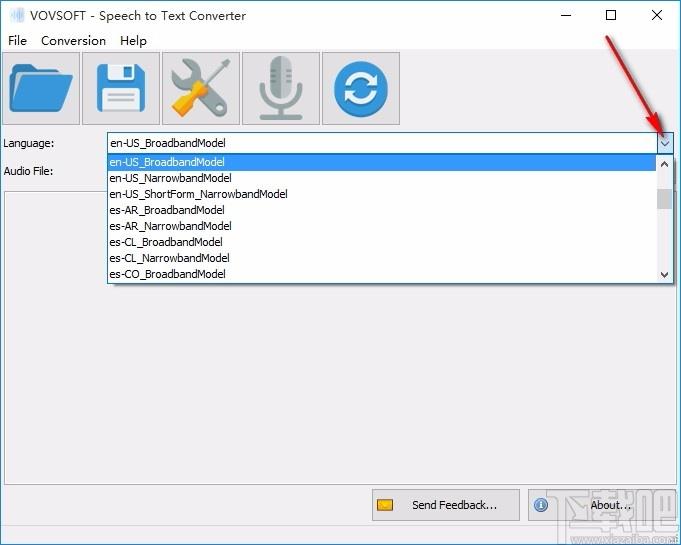
Task: Choose en-US_ShortForm_NarrowbandModel option
Action: pos(382,194)
